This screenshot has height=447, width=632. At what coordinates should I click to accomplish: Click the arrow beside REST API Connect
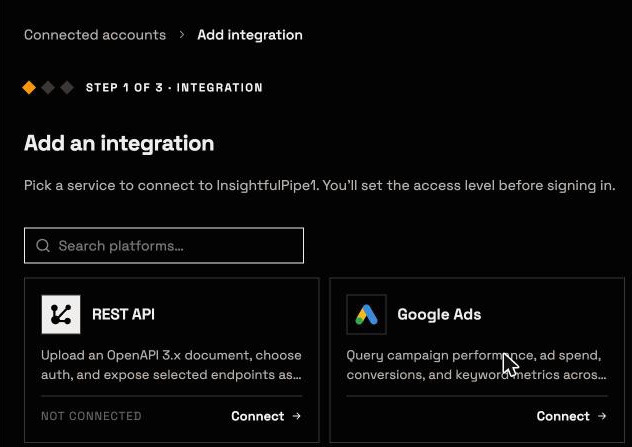click(297, 416)
